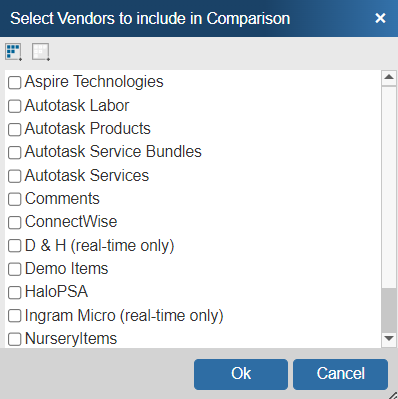Click the Deselect All vendors icon
Image resolution: width=398 pixels, height=399 pixels.
pos(41,52)
